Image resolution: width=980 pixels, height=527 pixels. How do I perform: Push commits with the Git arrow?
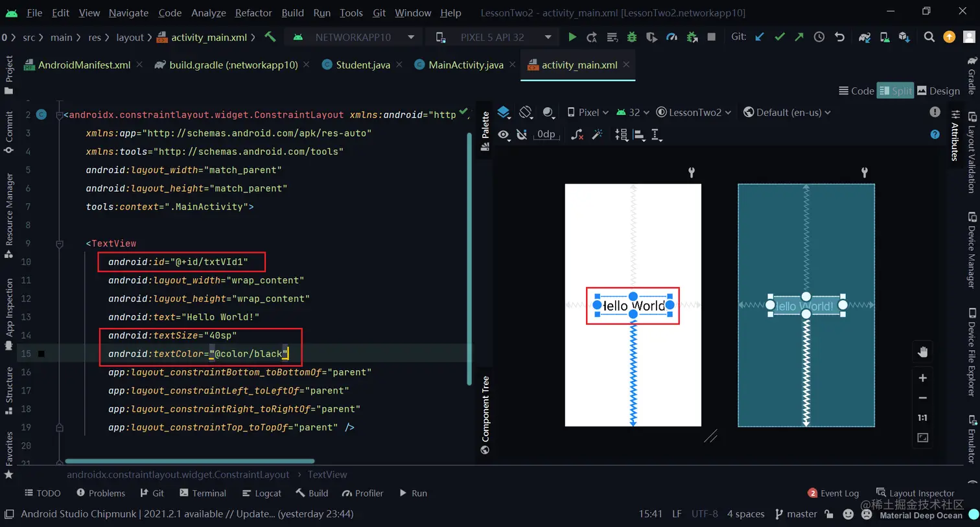coord(799,37)
